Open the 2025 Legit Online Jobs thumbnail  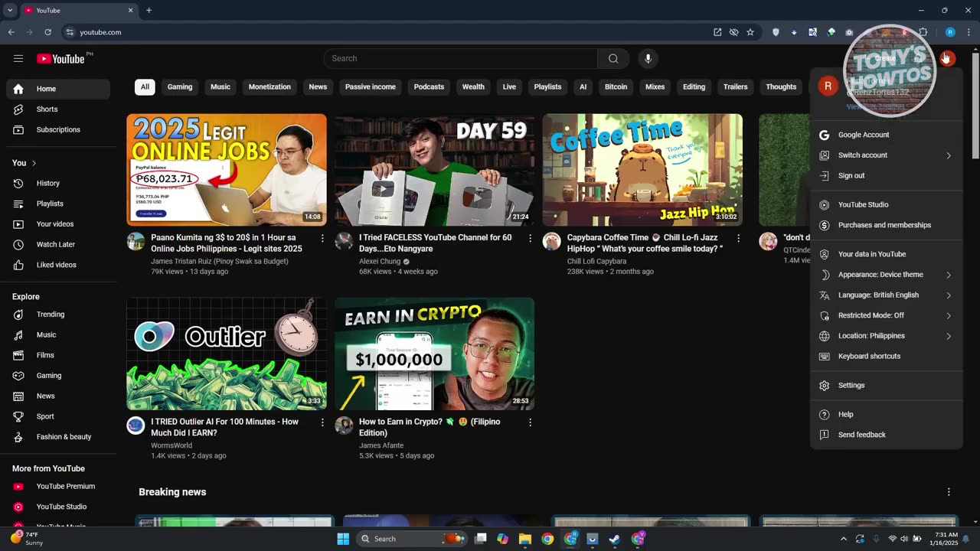click(227, 170)
